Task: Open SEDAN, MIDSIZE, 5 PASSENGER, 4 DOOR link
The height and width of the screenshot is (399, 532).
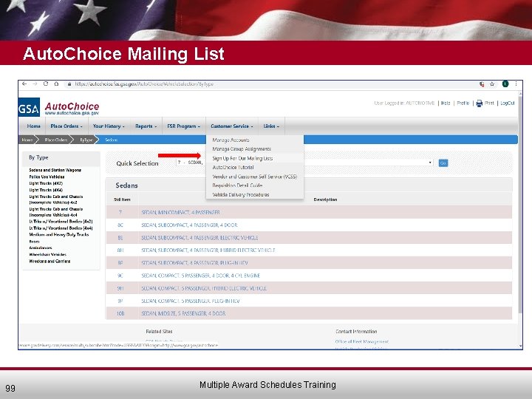Action: pos(183,313)
